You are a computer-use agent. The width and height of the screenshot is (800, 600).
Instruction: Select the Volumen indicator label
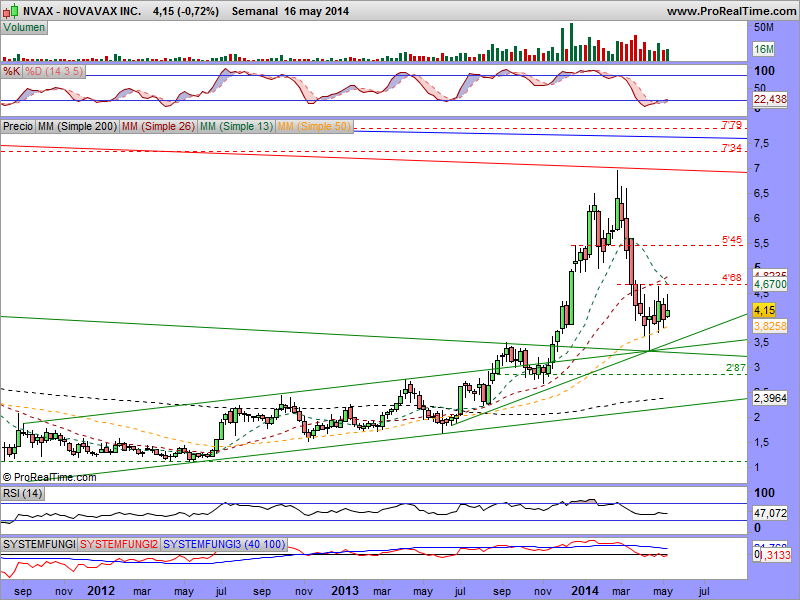(x=24, y=28)
